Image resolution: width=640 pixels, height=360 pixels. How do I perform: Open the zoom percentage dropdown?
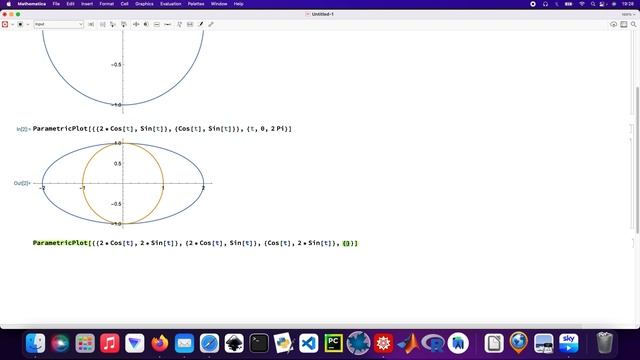coord(628,14)
